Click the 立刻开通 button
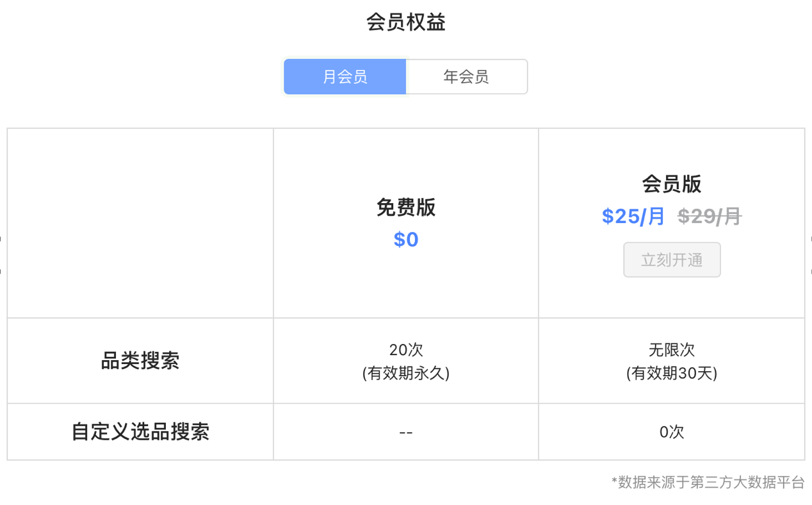 point(671,260)
